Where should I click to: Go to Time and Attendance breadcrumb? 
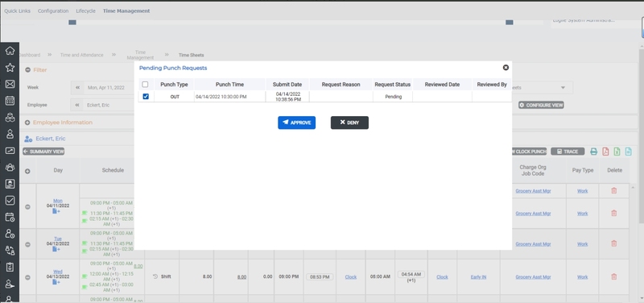82,55
